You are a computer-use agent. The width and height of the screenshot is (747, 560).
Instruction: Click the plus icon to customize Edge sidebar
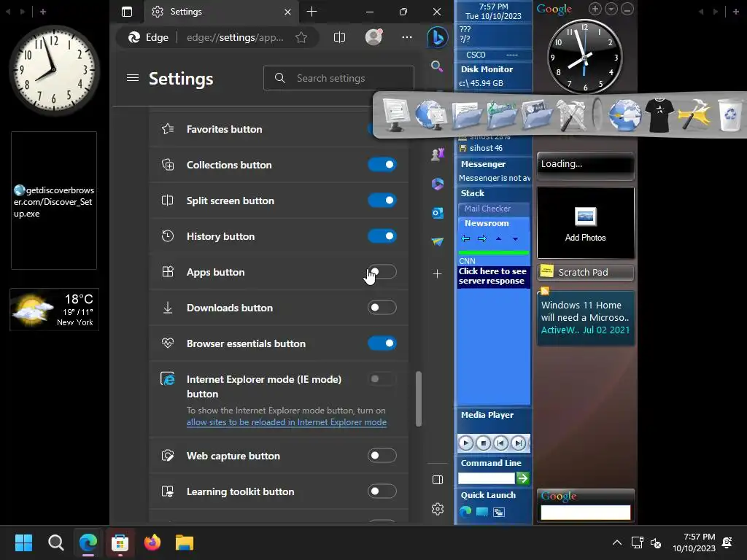tap(438, 274)
